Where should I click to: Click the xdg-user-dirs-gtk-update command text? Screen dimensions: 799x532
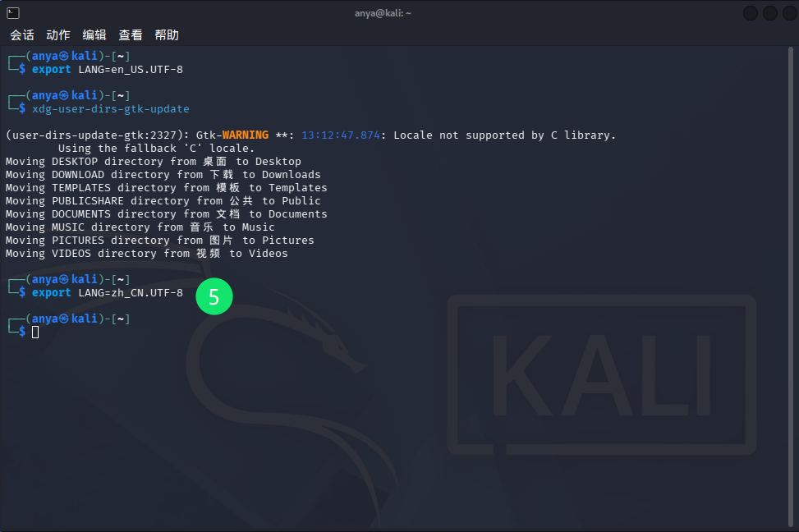point(110,109)
